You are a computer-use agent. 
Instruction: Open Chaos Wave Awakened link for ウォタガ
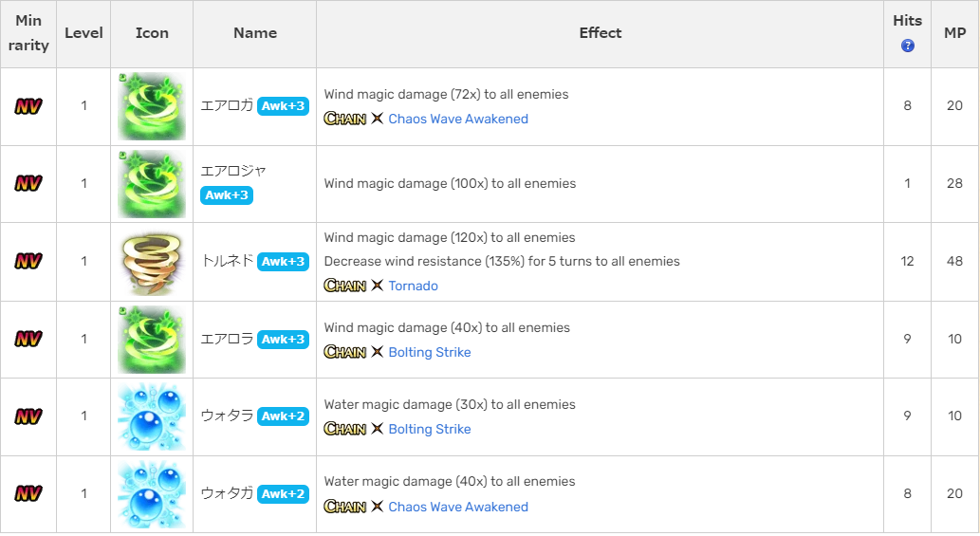pos(458,507)
